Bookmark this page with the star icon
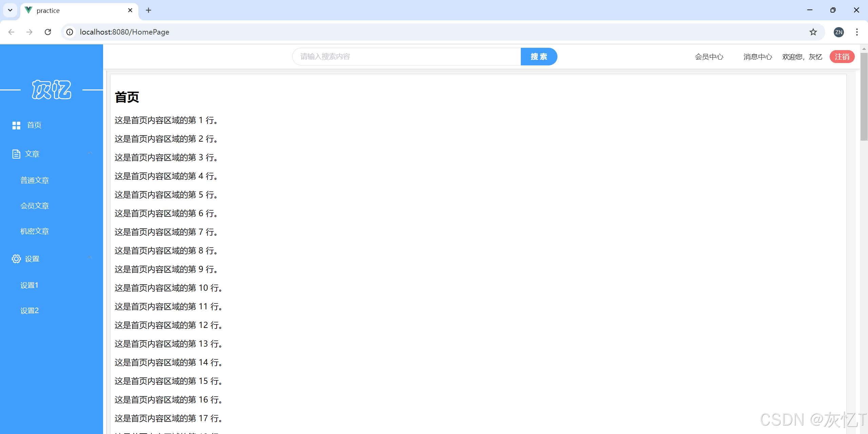This screenshot has height=434, width=868. click(x=813, y=32)
